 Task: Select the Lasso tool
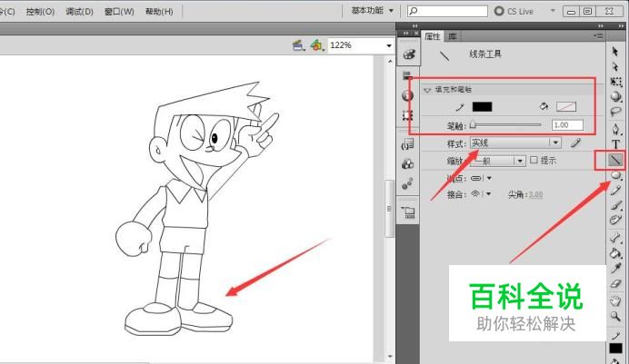615,112
